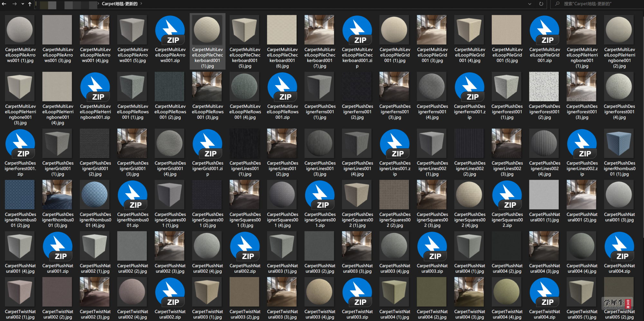Screen dimensions: 644x321
Task: Click the file name CarpetPlushNatural003 (3).jpg
Action: tap(357, 269)
